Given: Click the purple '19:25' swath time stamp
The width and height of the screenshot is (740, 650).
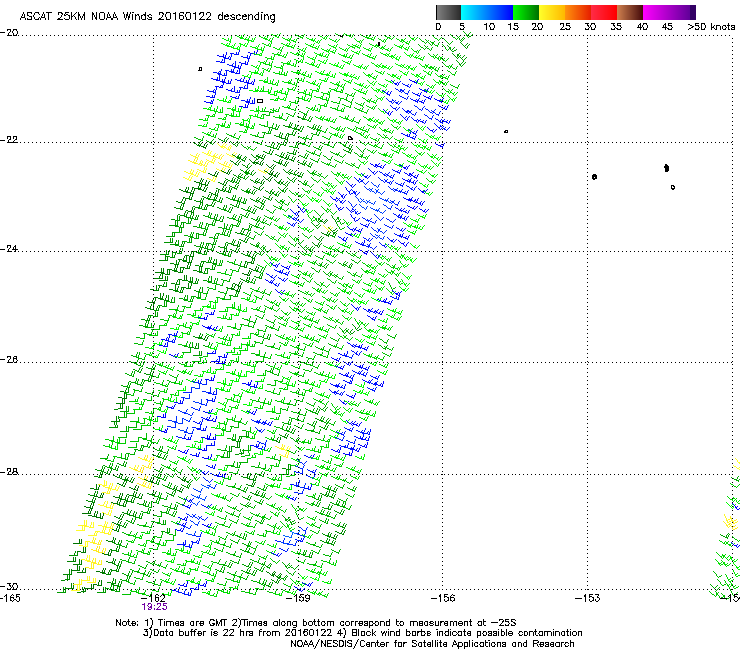Looking at the screenshot, I should pyautogui.click(x=154, y=607).
